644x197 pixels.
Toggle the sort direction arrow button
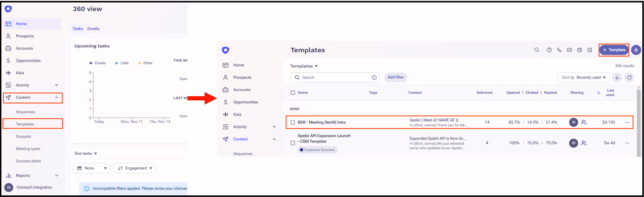point(617,77)
